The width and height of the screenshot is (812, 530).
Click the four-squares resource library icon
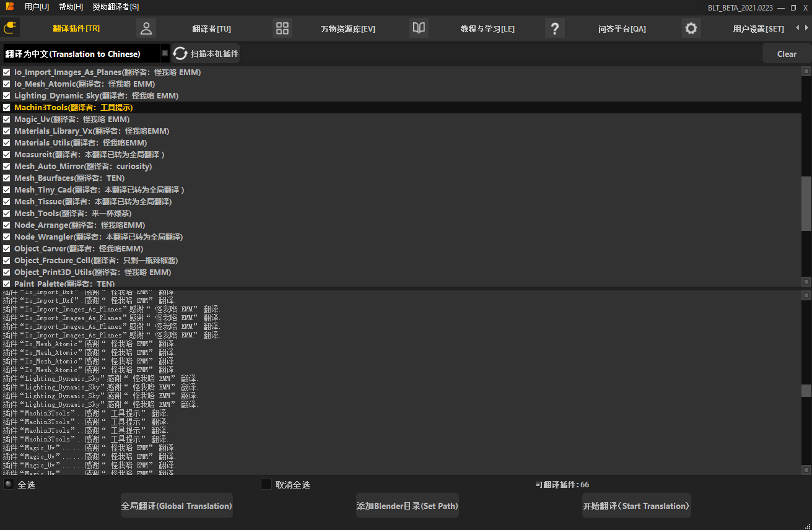pos(282,28)
